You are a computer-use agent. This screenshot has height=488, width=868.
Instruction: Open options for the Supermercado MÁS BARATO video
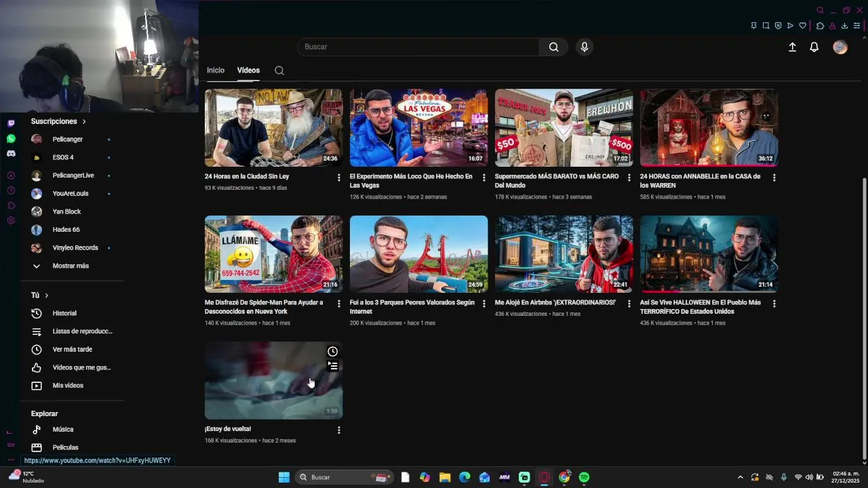tap(629, 178)
